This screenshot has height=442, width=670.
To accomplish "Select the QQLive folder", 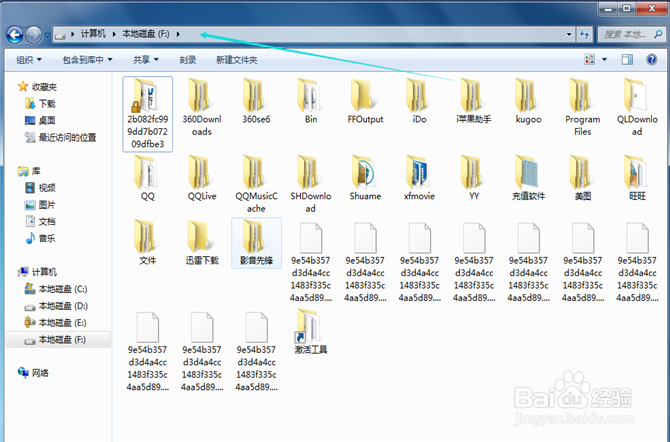I will click(x=202, y=178).
